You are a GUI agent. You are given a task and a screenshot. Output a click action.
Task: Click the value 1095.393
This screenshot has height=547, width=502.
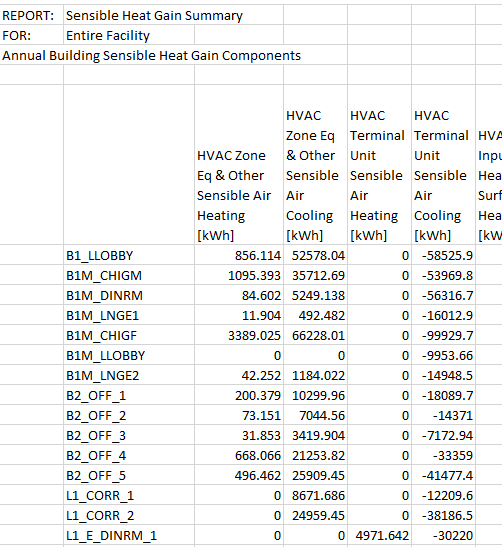[239, 276]
